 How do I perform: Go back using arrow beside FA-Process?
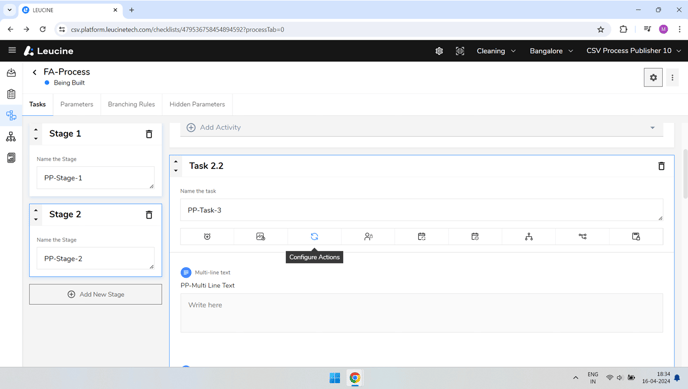34,72
